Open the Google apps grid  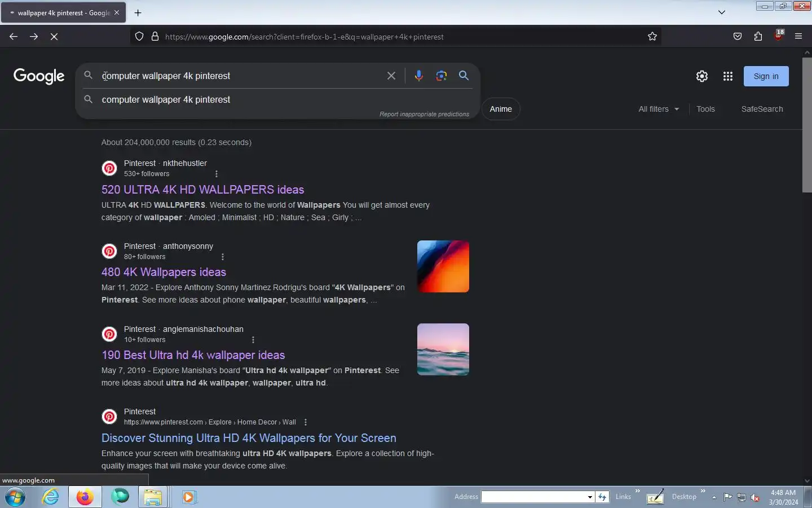coord(728,76)
